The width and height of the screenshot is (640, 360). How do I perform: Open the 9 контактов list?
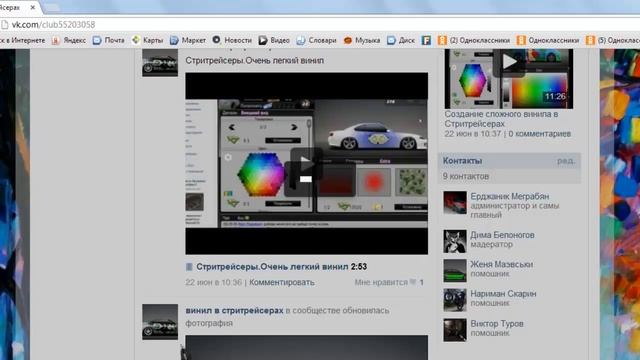point(466,176)
